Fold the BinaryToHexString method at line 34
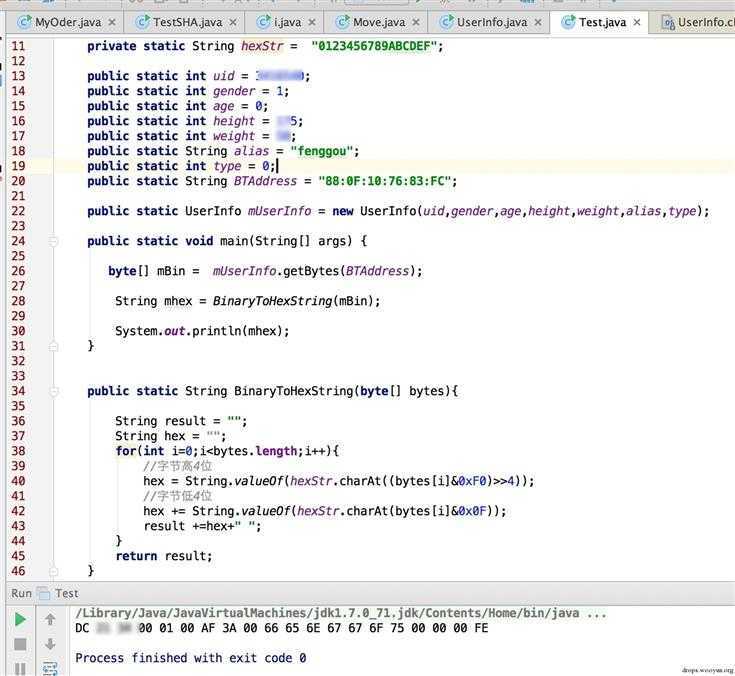735x676 pixels. pyautogui.click(x=53, y=391)
